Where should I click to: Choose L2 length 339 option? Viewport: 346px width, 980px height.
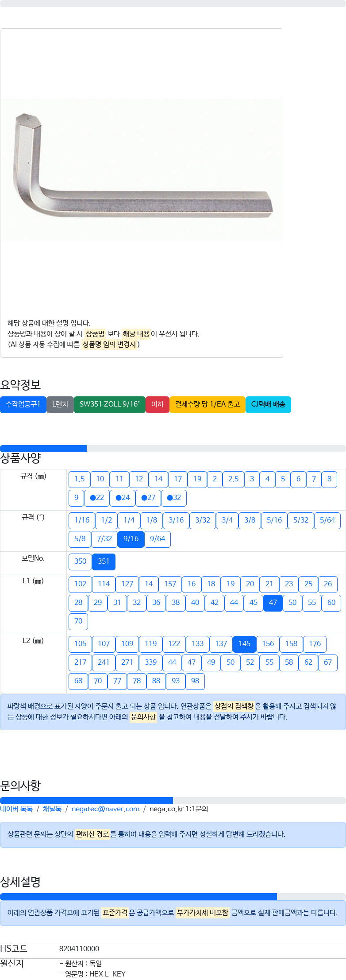coord(150,662)
